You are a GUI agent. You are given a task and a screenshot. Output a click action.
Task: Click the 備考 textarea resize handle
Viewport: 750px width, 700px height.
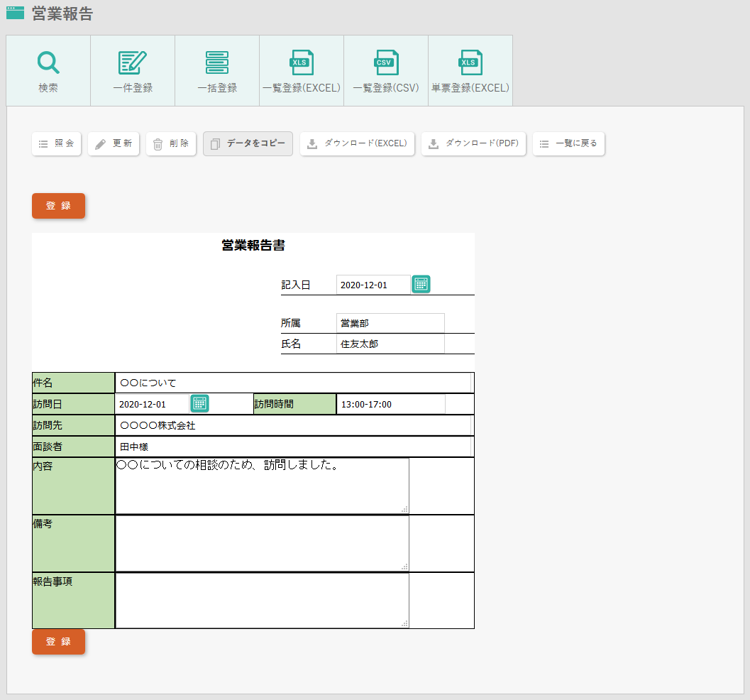click(x=404, y=567)
